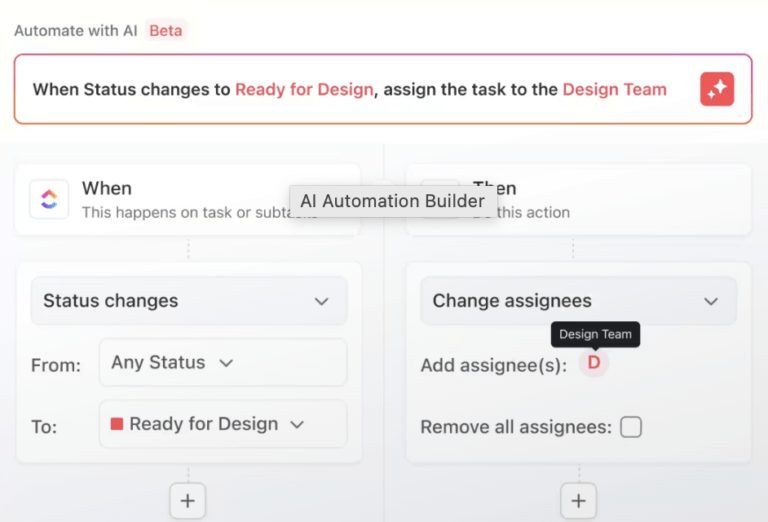Enable the Remove all assignees checkbox
This screenshot has width=768, height=522.
pyautogui.click(x=631, y=427)
